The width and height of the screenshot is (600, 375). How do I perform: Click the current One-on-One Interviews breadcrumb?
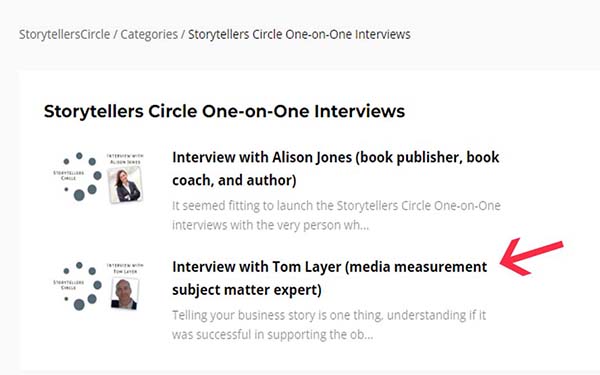[299, 34]
